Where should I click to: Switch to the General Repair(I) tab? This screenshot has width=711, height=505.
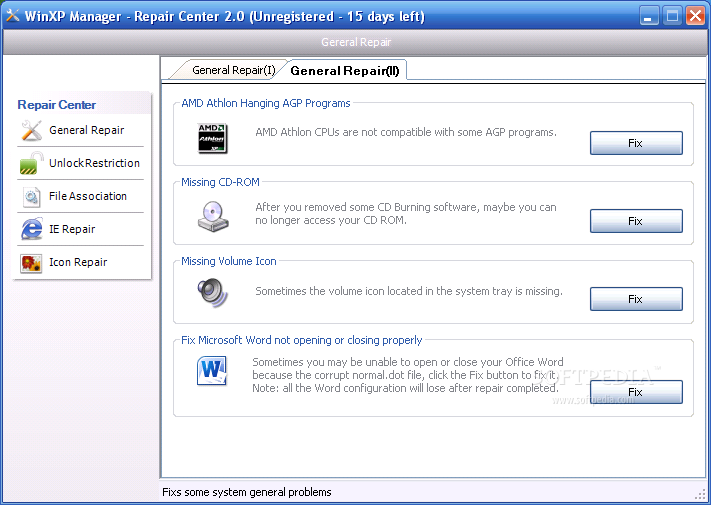point(234,70)
